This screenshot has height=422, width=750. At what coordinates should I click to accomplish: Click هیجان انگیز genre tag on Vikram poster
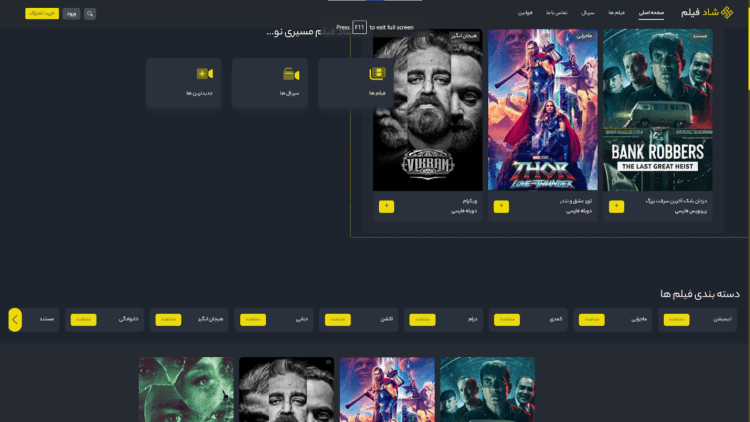click(463, 36)
